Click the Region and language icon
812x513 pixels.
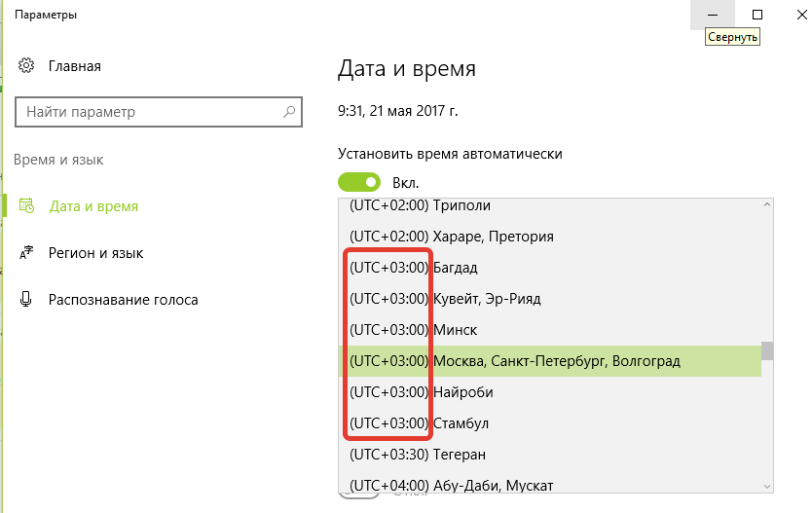tap(27, 253)
